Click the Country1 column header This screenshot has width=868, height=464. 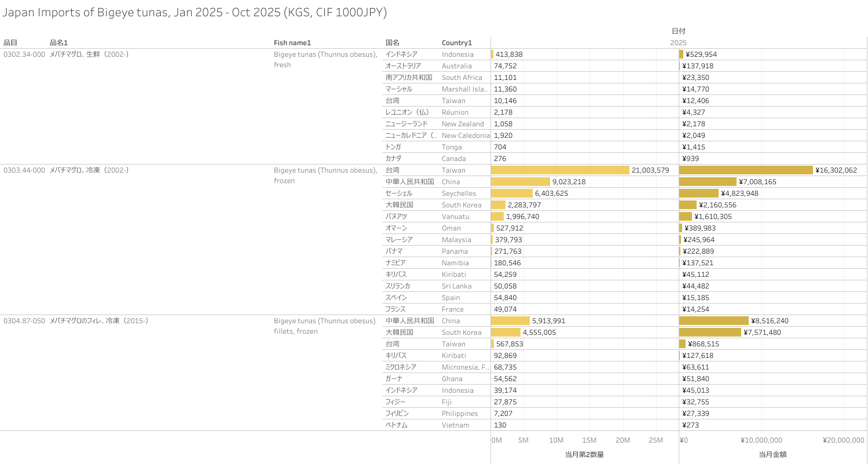point(457,43)
